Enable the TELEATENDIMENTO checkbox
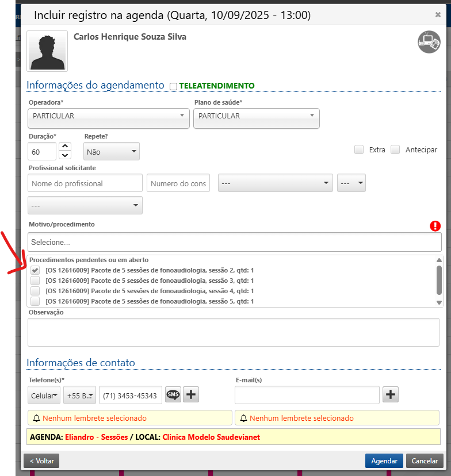 coord(173,86)
